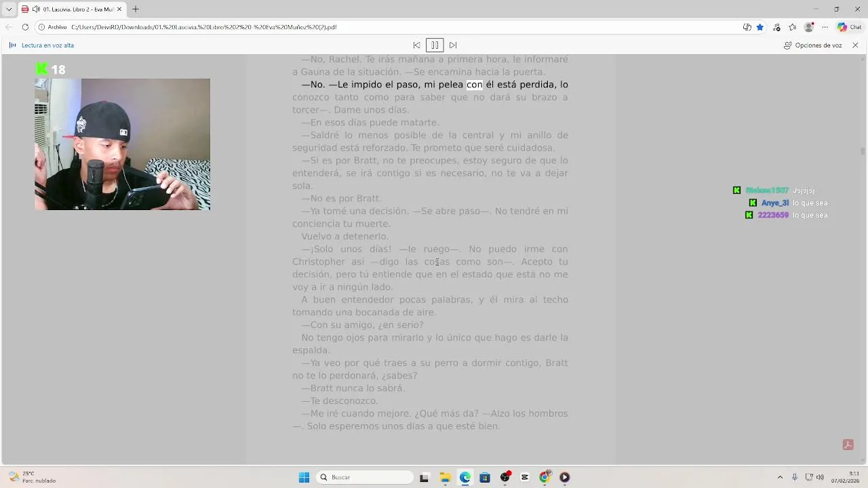Open the browser profile avatar

coord(808,27)
